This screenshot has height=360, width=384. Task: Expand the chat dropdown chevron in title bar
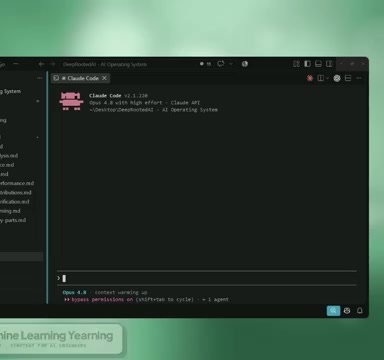coord(231,64)
